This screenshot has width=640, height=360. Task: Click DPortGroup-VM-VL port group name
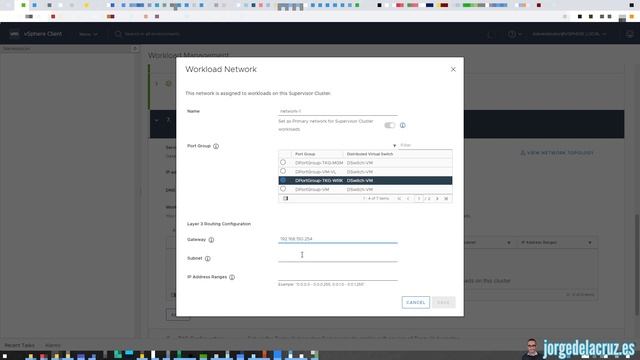(x=316, y=172)
